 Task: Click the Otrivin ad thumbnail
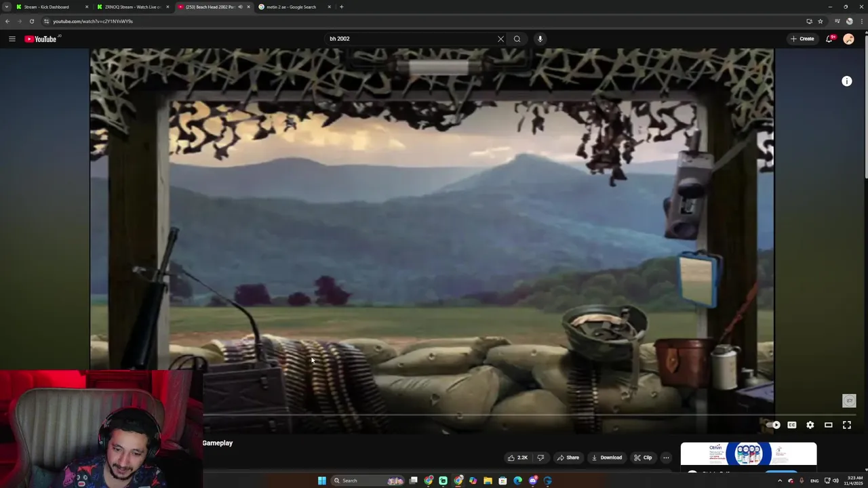click(x=749, y=453)
